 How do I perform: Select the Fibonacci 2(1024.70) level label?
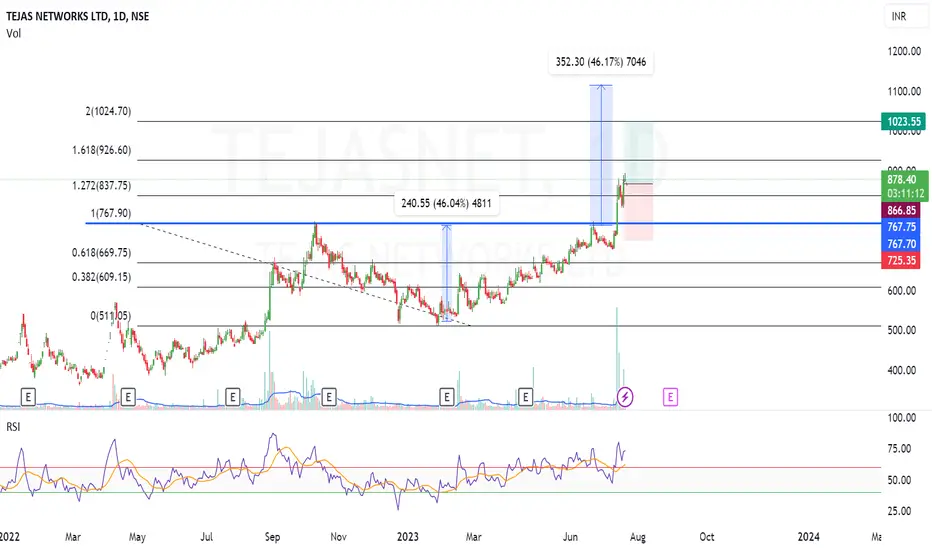108,111
